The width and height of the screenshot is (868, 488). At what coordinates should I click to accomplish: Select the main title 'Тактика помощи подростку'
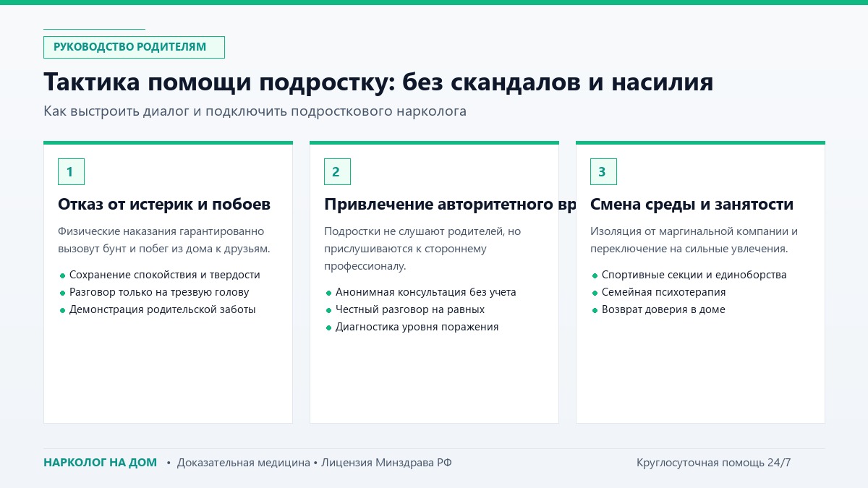pos(219,82)
